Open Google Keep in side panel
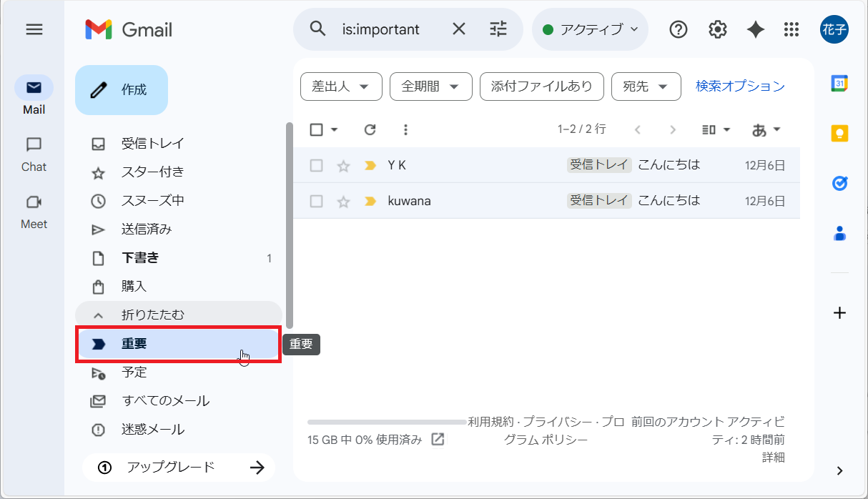The image size is (868, 499). pyautogui.click(x=839, y=133)
